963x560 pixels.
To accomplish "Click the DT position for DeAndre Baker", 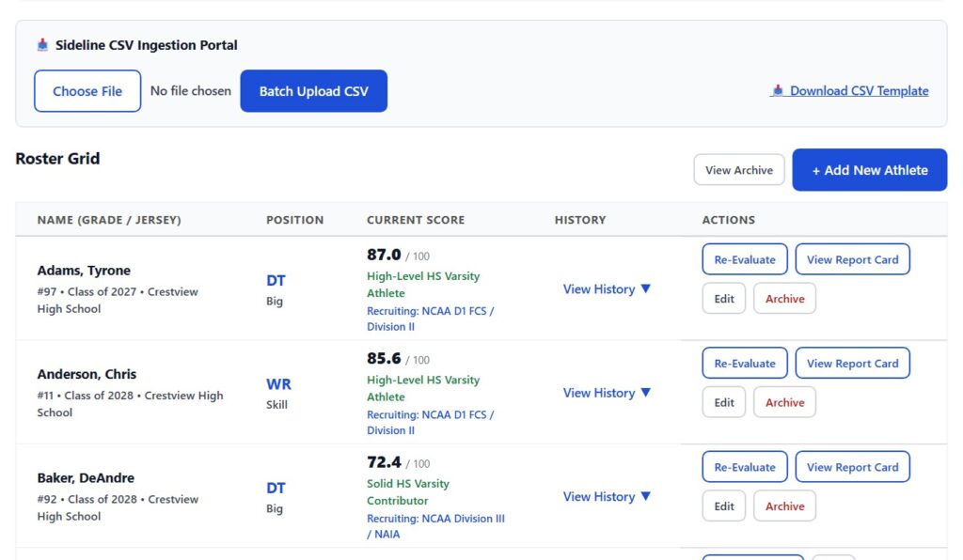I will click(x=276, y=488).
